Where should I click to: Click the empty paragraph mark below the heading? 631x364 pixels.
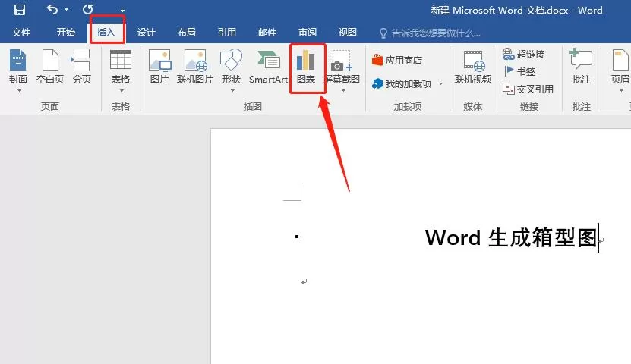304,282
